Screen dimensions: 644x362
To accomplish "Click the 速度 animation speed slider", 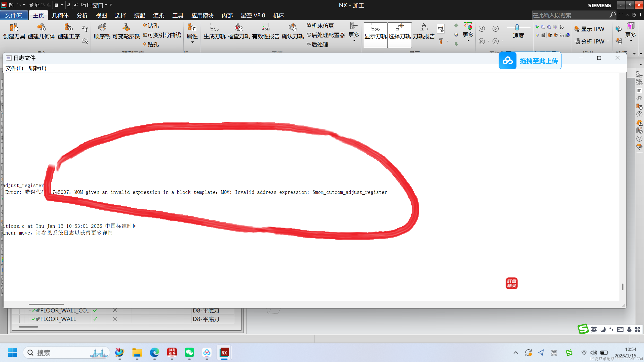I will pyautogui.click(x=517, y=27).
